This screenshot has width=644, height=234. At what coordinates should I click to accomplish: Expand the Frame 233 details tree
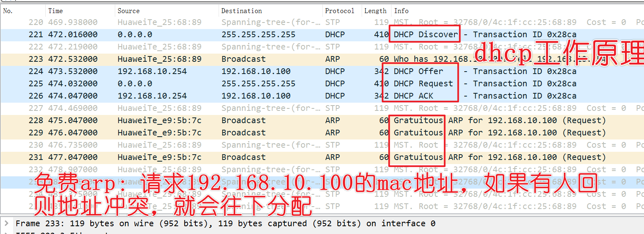click(7, 223)
